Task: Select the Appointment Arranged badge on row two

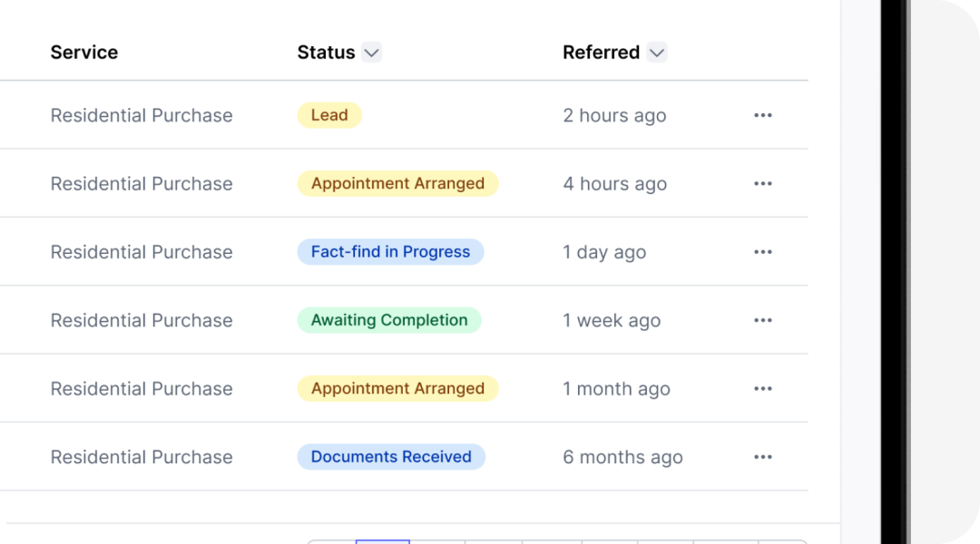Action: (397, 183)
